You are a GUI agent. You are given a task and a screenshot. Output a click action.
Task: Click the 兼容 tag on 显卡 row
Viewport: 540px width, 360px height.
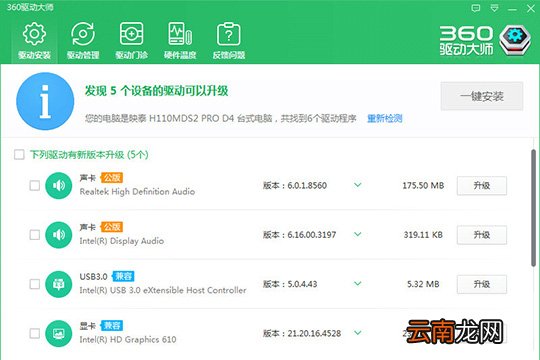[112, 326]
